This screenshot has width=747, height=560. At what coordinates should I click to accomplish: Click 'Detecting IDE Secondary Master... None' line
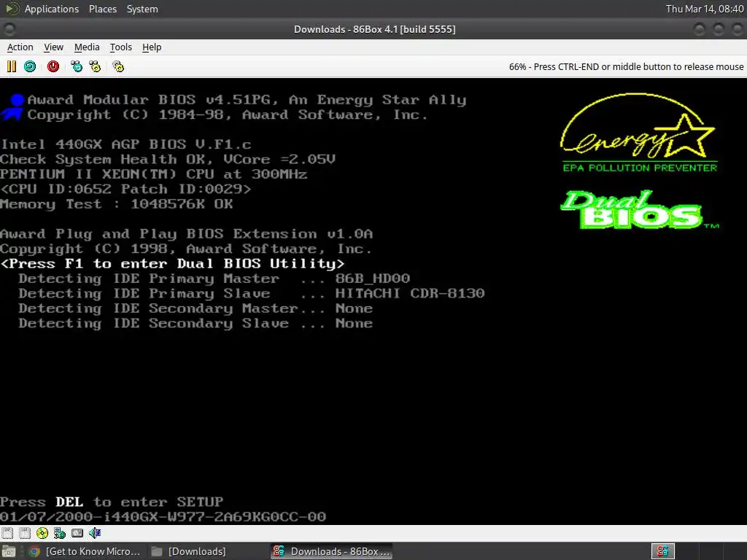click(196, 308)
